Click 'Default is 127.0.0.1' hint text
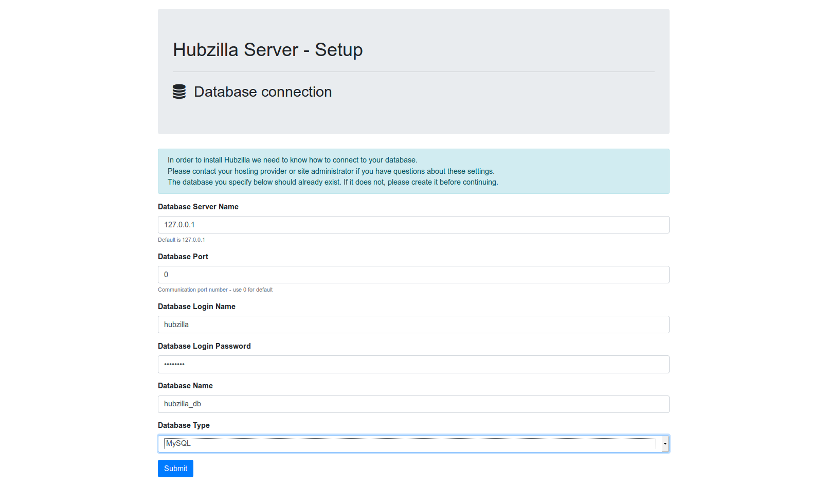This screenshot has width=829, height=504. [x=182, y=240]
